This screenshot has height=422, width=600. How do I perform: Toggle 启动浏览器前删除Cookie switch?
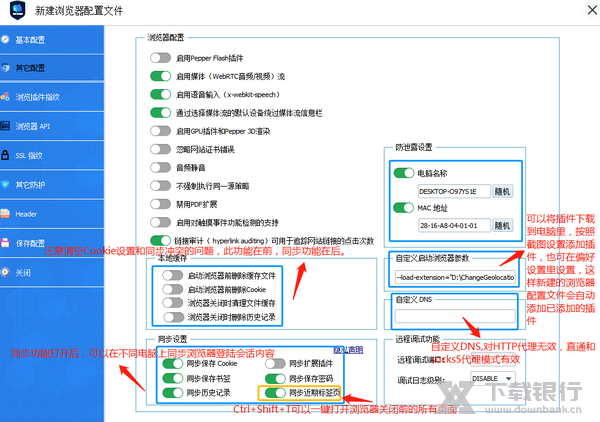pos(173,289)
